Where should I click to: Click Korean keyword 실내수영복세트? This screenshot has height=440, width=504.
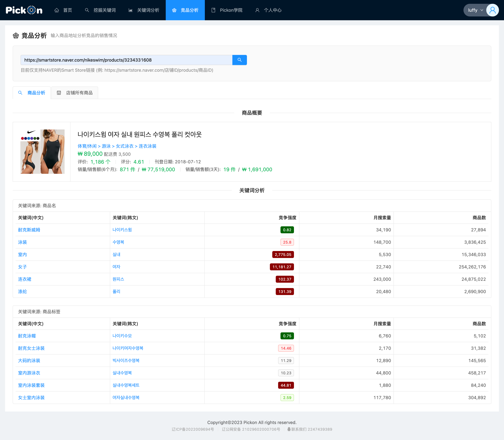tap(126, 385)
